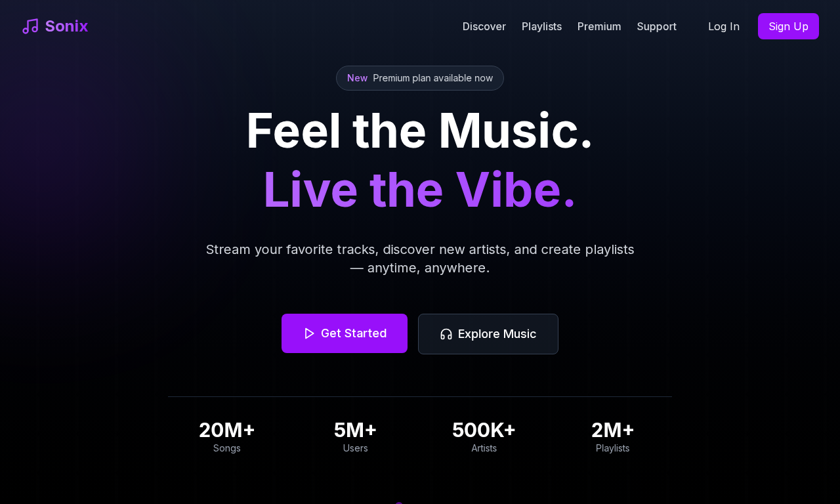Click the 20M+ Songs statistic
The height and width of the screenshot is (504, 840).
pos(227,436)
